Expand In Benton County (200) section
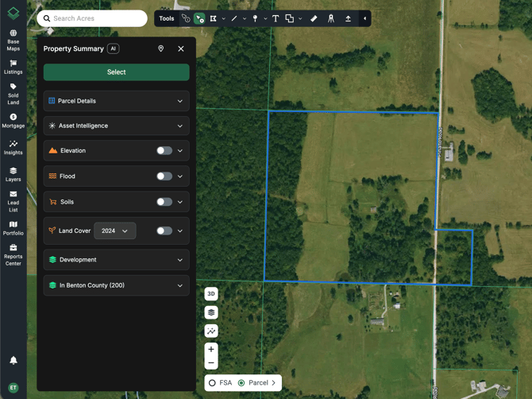The height and width of the screenshot is (399, 532). coord(116,285)
